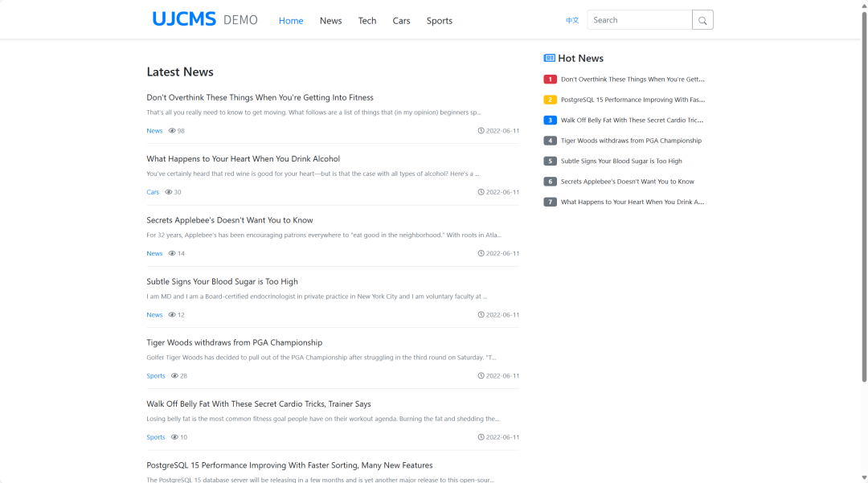Open the Tiger Woods withdraws article in Latest News

[234, 342]
